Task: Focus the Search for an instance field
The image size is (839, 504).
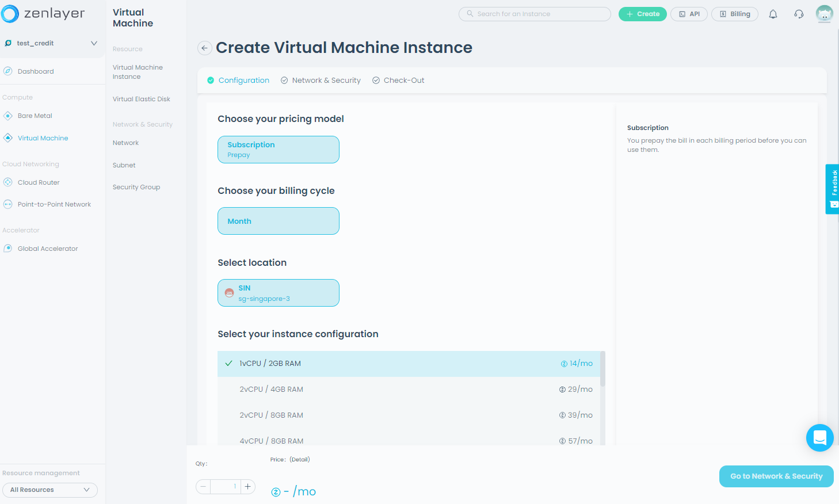Action: tap(535, 14)
